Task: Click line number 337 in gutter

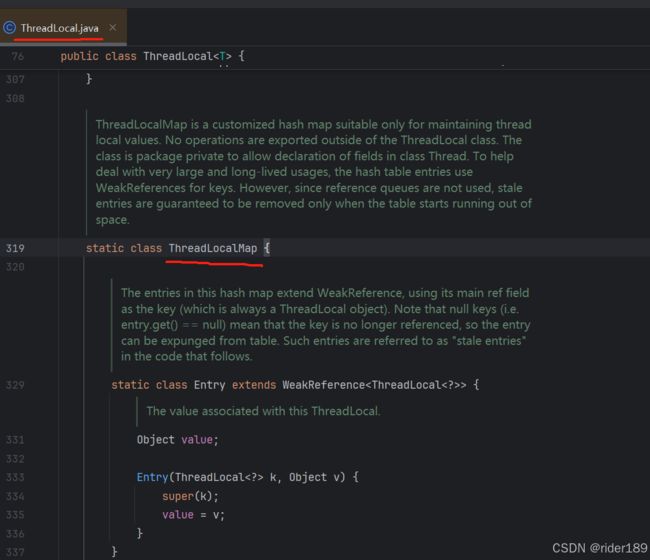Action: click(x=15, y=552)
